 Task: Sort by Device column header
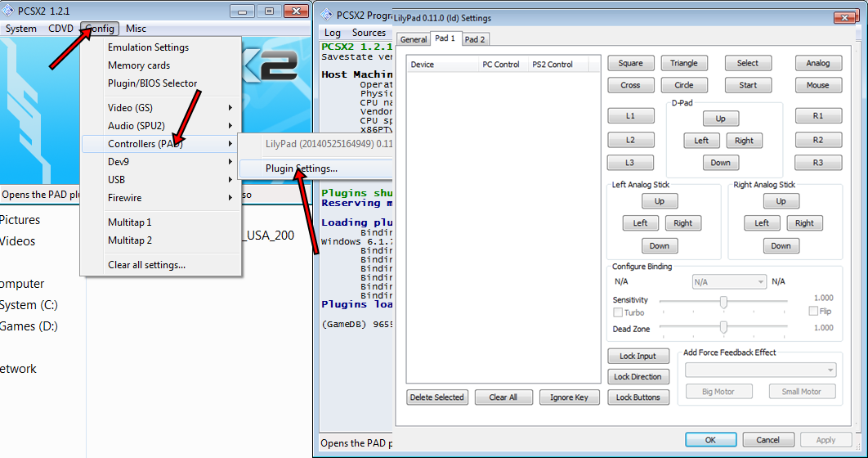443,65
